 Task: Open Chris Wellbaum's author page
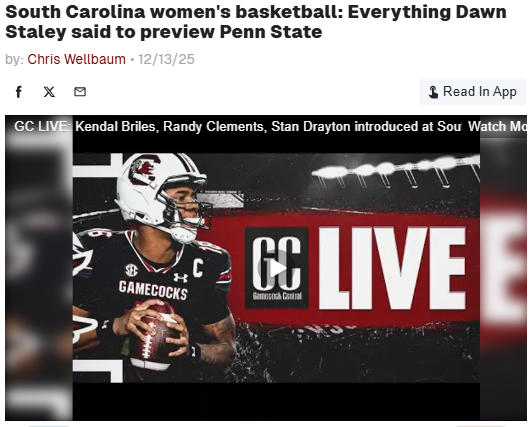click(x=76, y=59)
